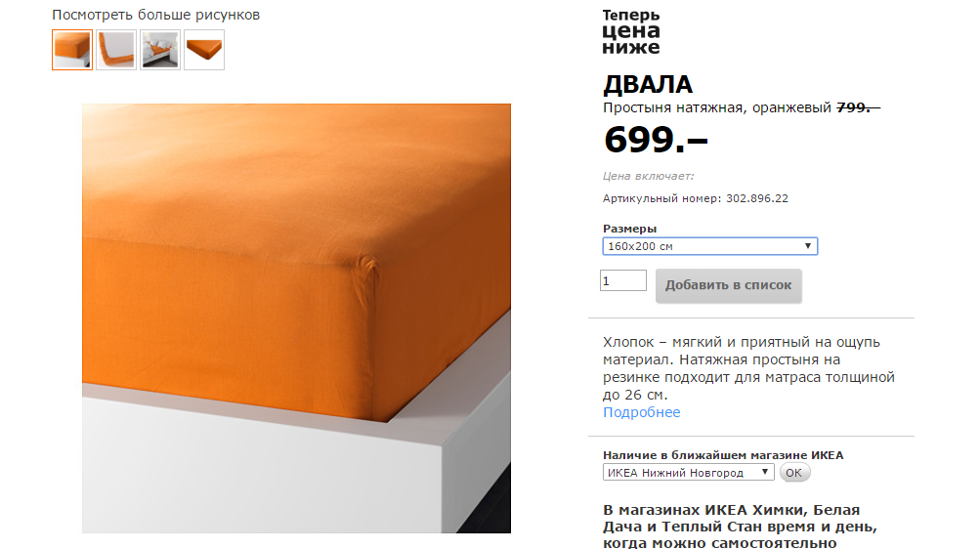
Task: View the bedroom scene thumbnail
Action: [x=160, y=50]
